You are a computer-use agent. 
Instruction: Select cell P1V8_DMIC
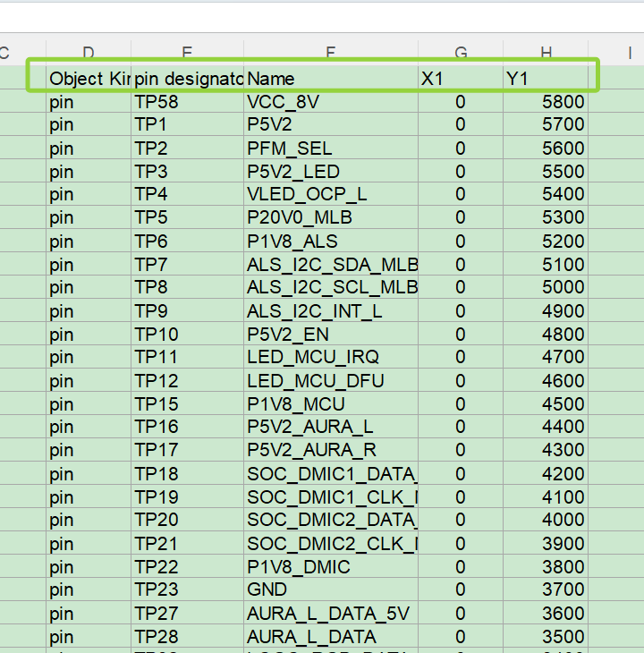(331, 566)
